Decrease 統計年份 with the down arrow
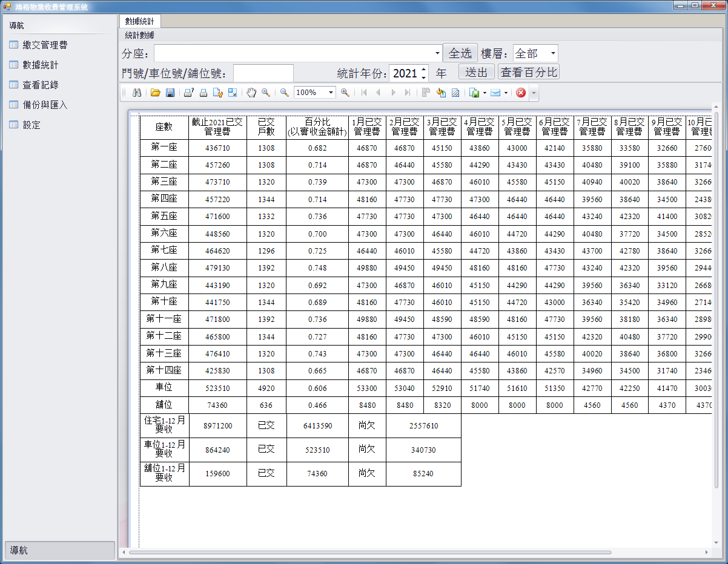 click(x=423, y=77)
